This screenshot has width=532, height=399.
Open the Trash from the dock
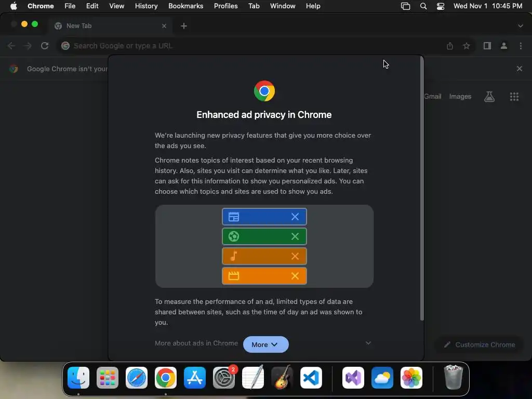(453, 378)
